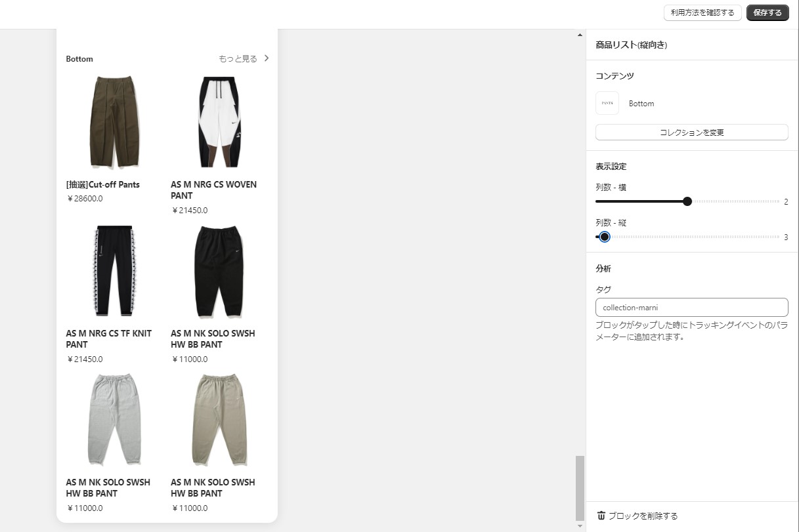
Task: Click the 列数 - 縦 slider handle
Action: [605, 237]
